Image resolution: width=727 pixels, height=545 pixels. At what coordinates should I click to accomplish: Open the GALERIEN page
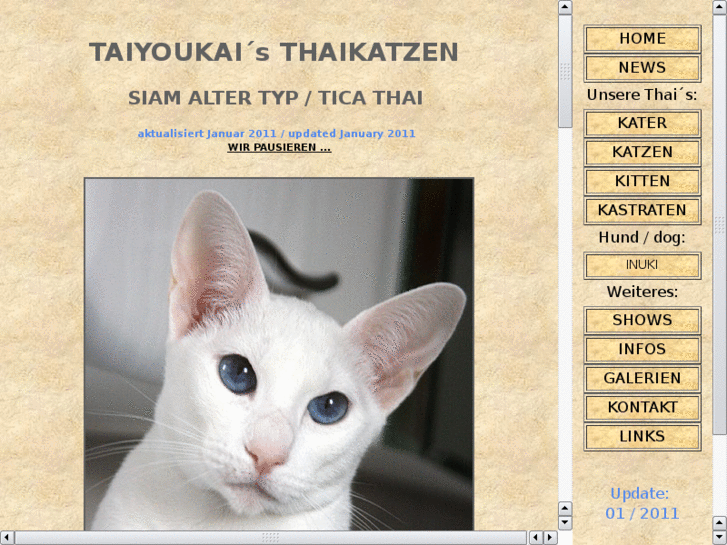click(642, 378)
